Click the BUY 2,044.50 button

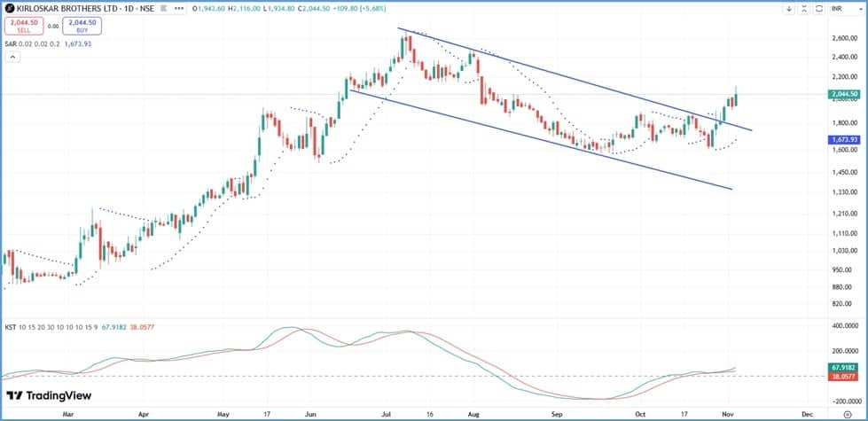[x=82, y=27]
